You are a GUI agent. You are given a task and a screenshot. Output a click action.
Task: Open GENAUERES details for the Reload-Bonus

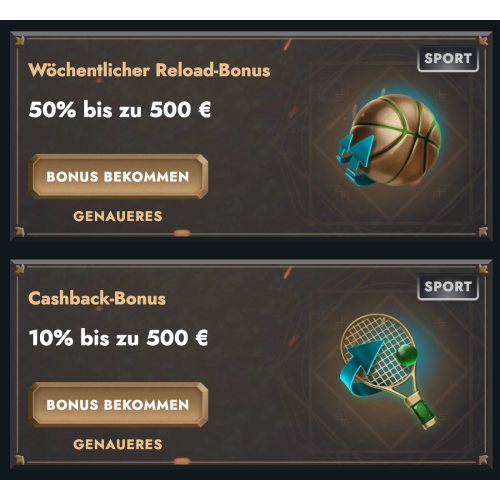(118, 216)
